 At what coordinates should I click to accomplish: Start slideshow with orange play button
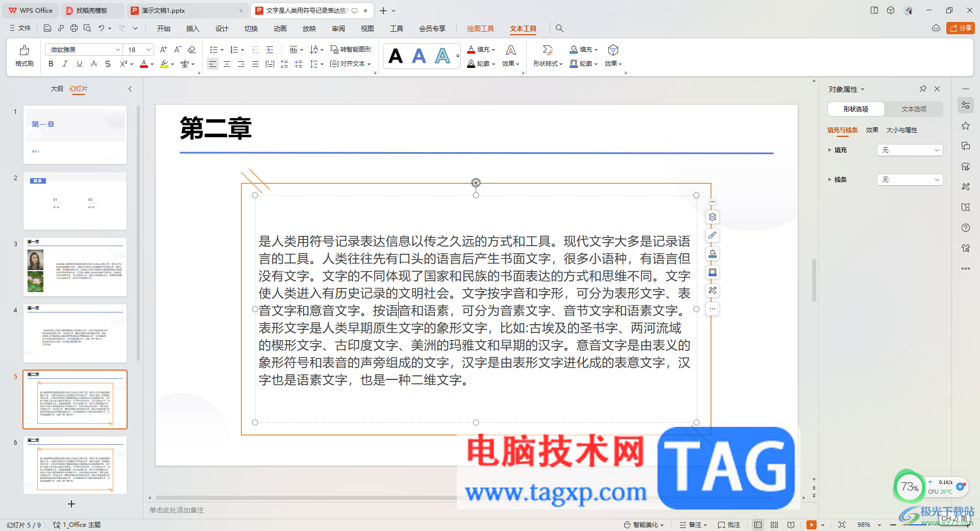[x=812, y=525]
